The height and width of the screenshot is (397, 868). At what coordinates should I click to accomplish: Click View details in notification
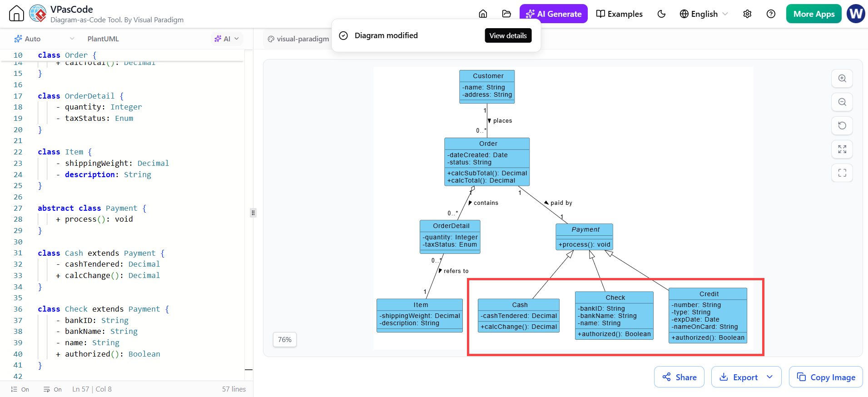coord(508,35)
